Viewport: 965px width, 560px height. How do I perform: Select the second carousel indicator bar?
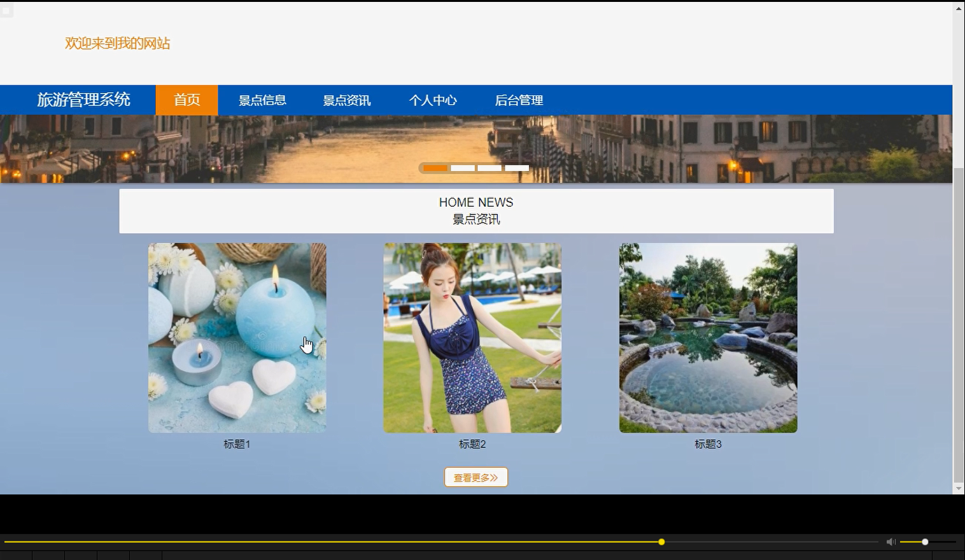tap(462, 167)
